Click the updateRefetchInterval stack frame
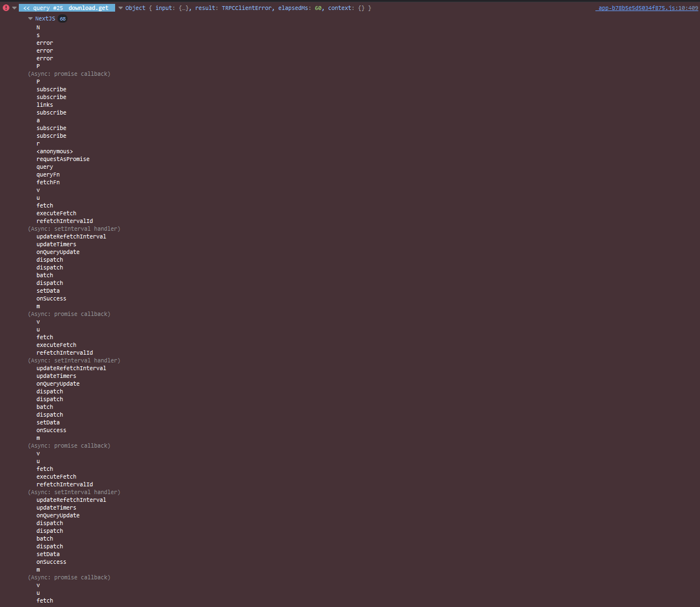 [x=71, y=236]
